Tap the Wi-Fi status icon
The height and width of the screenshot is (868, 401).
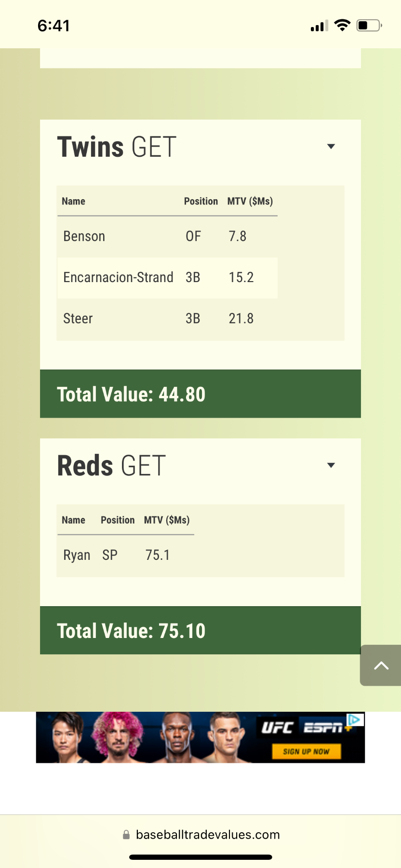tap(342, 26)
